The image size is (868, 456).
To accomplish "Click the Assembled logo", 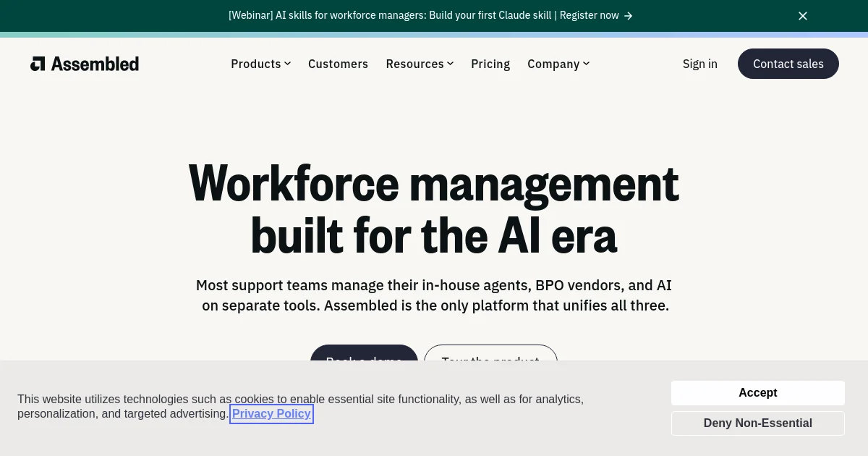I will coord(85,64).
